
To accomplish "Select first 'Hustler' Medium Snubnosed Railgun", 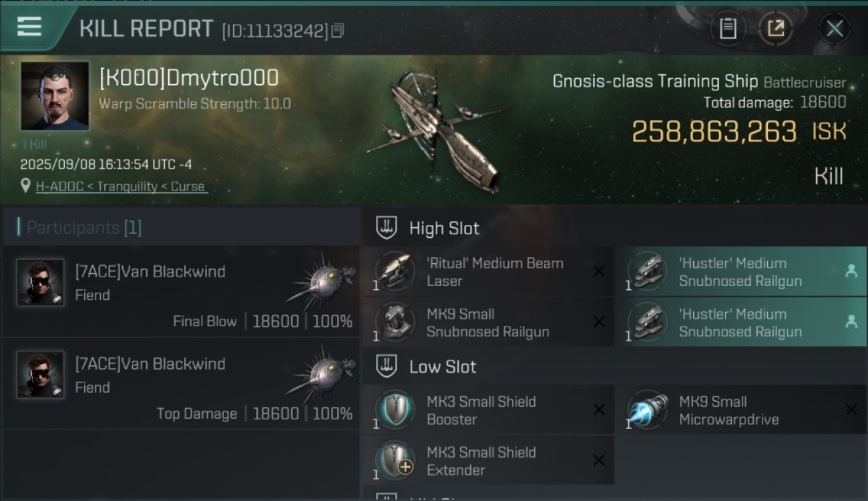I will coord(740,272).
